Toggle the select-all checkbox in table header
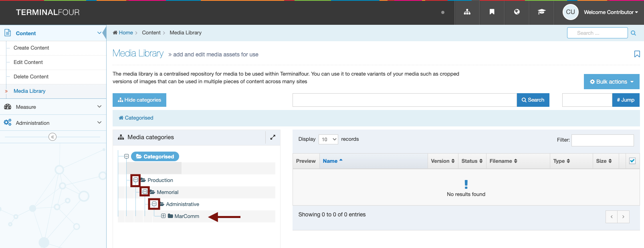 click(632, 161)
